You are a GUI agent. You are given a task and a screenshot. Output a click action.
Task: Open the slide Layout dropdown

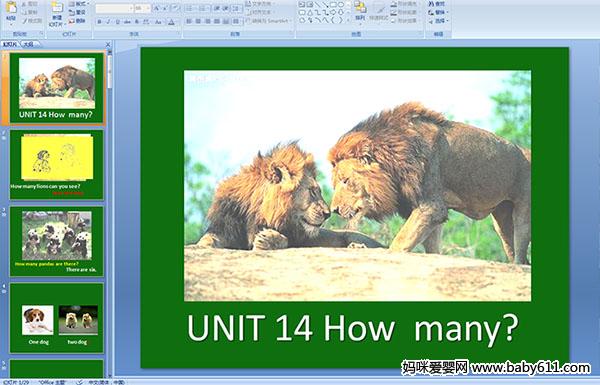point(78,3)
